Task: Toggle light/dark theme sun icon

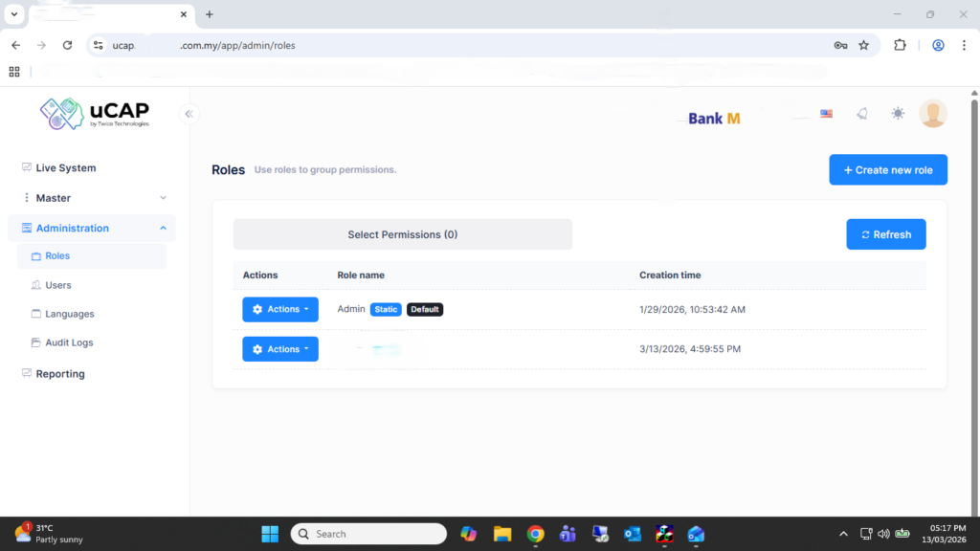Action: tap(897, 114)
